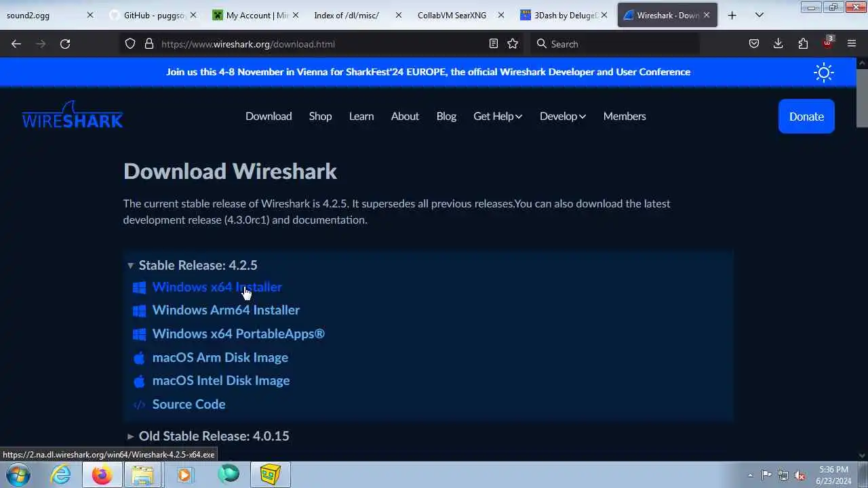The height and width of the screenshot is (488, 868).
Task: Bookmark this page with the star icon
Action: coord(513,44)
